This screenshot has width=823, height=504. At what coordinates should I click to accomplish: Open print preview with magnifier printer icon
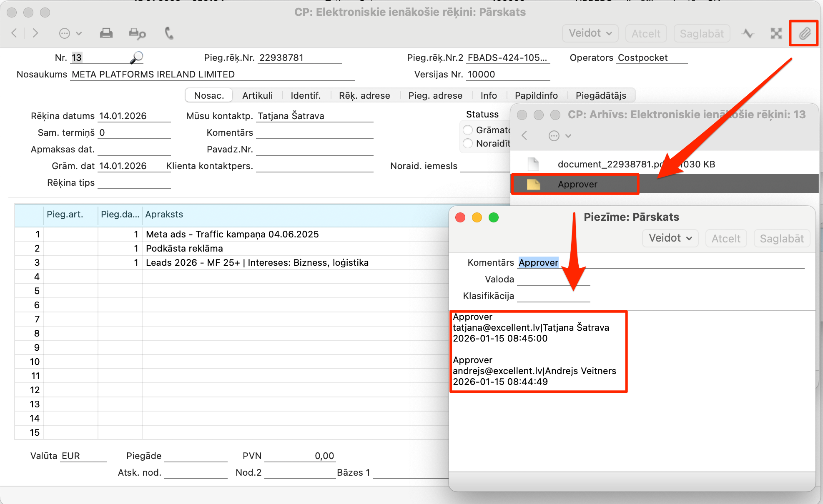[137, 33]
